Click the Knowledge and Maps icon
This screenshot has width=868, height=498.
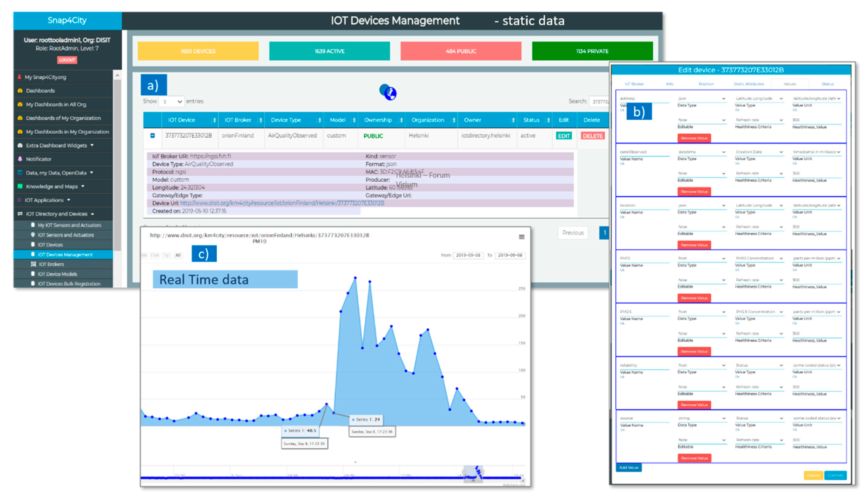point(20,186)
